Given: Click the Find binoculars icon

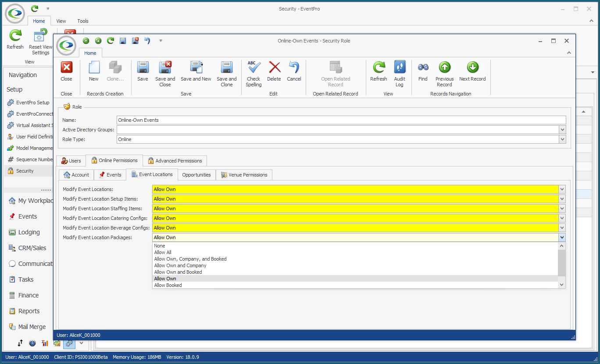Looking at the screenshot, I should (423, 67).
